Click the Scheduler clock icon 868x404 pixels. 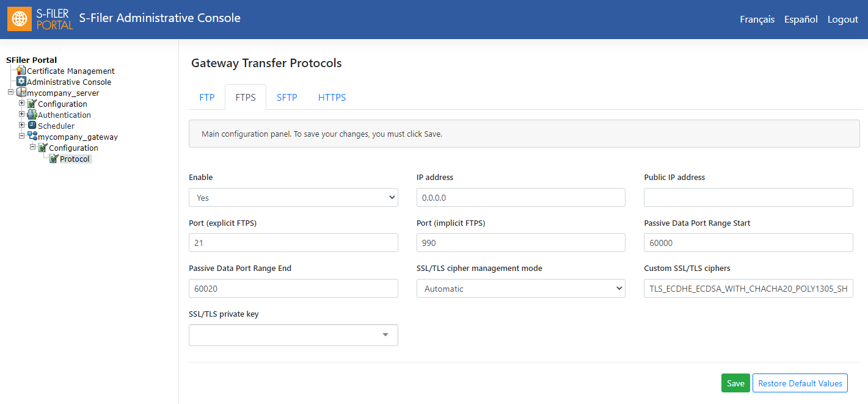coord(32,126)
